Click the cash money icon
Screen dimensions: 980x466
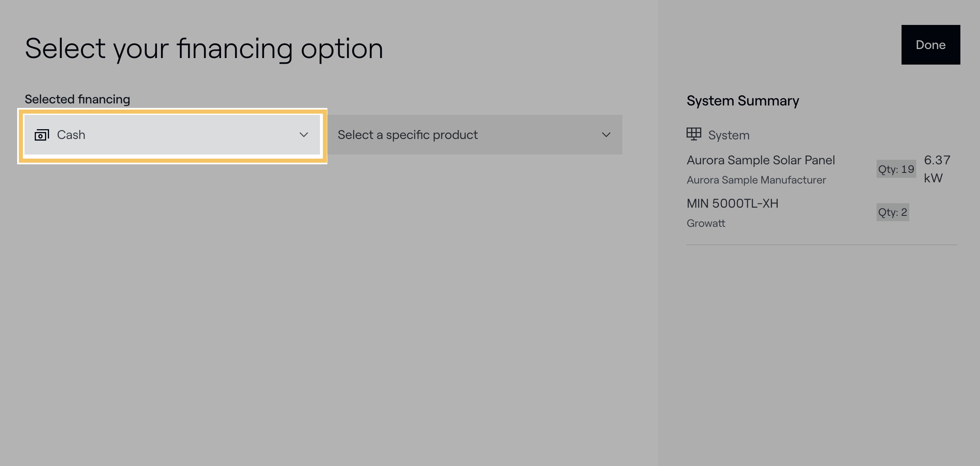[x=42, y=135]
